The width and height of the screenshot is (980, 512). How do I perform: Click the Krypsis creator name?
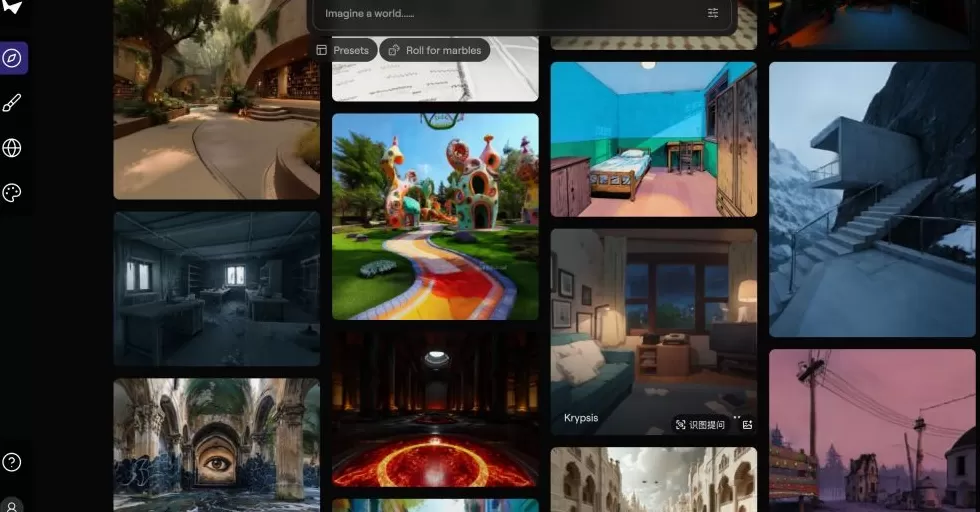(581, 418)
